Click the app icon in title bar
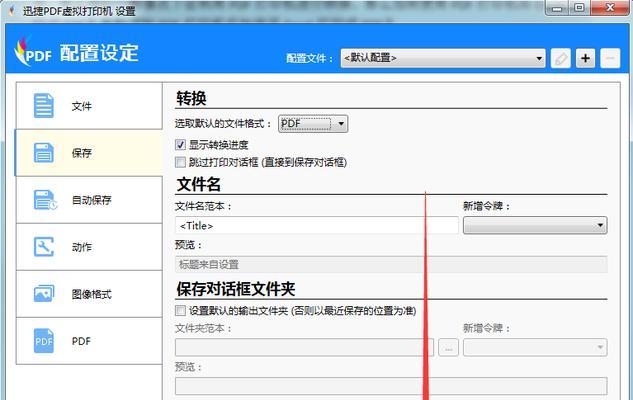Viewport: 633px width, 400px height. pyautogui.click(x=12, y=11)
